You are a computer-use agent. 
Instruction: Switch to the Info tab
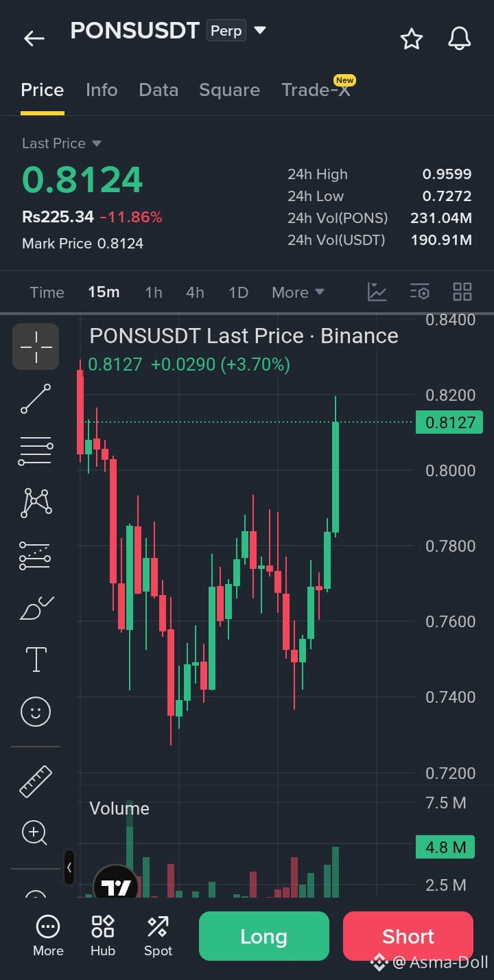tap(102, 90)
